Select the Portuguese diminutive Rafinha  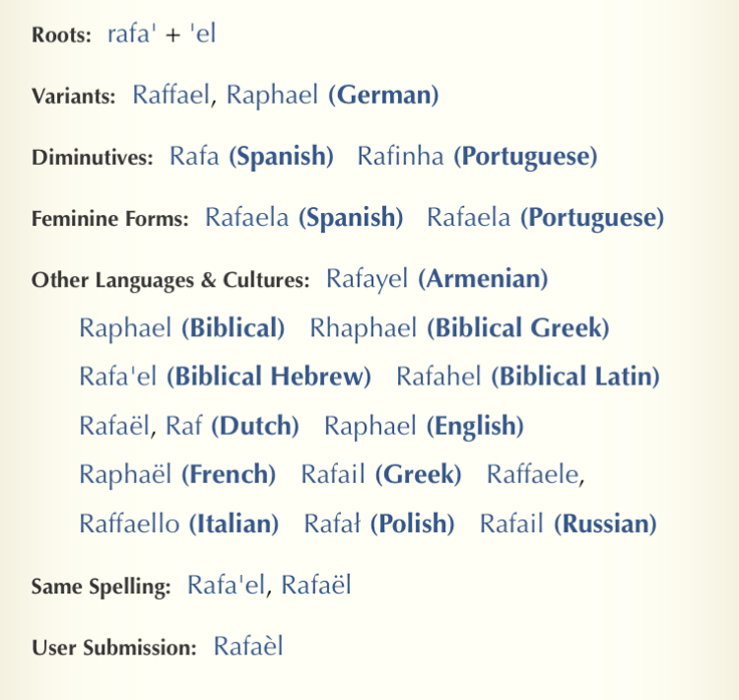(400, 156)
